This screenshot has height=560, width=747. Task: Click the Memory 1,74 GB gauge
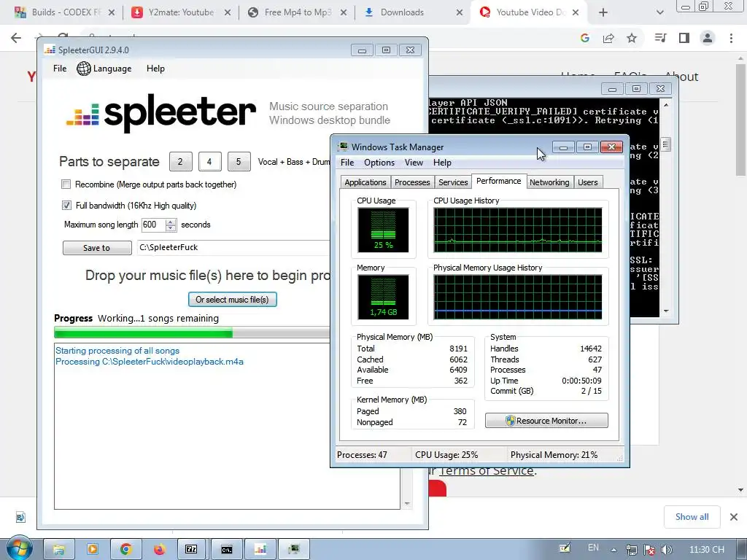pos(383,297)
